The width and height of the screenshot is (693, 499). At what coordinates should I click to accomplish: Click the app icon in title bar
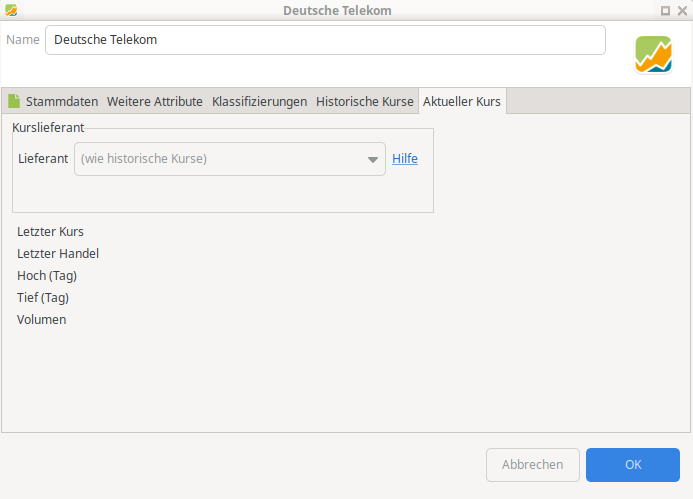tap(11, 10)
